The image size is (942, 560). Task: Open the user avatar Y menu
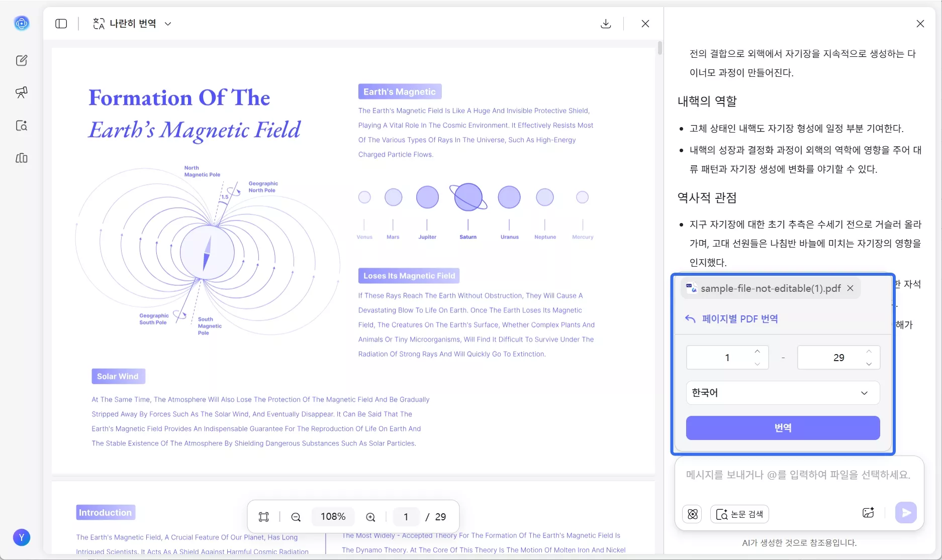coord(22,537)
